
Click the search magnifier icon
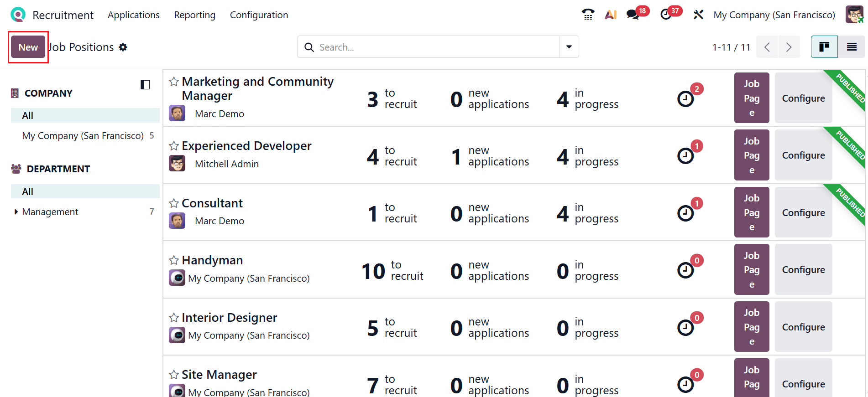click(309, 47)
